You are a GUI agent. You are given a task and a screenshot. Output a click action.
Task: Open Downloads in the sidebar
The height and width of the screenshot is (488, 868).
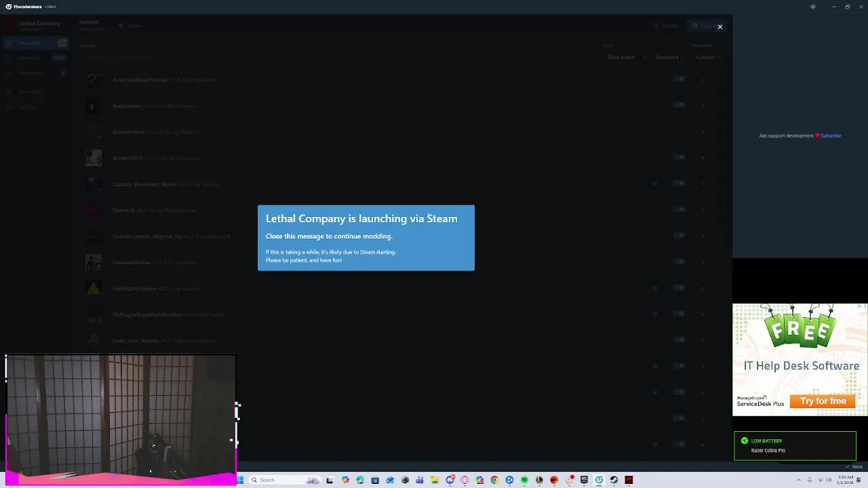point(34,73)
